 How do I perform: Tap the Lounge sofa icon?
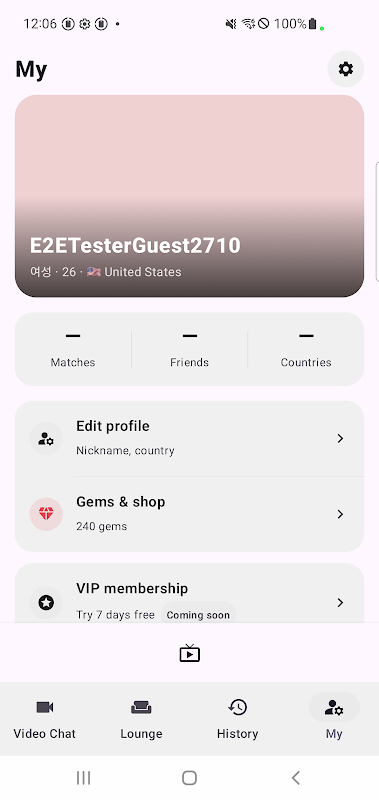[x=141, y=707]
